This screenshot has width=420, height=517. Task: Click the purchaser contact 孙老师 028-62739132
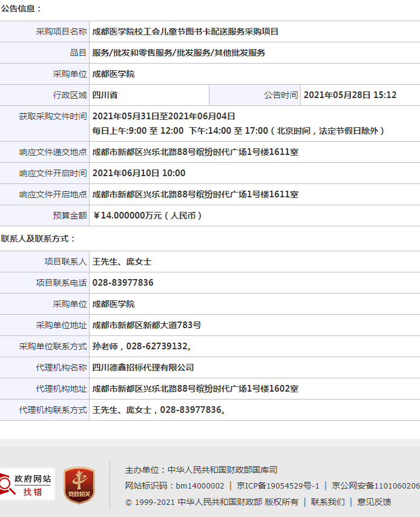(143, 346)
